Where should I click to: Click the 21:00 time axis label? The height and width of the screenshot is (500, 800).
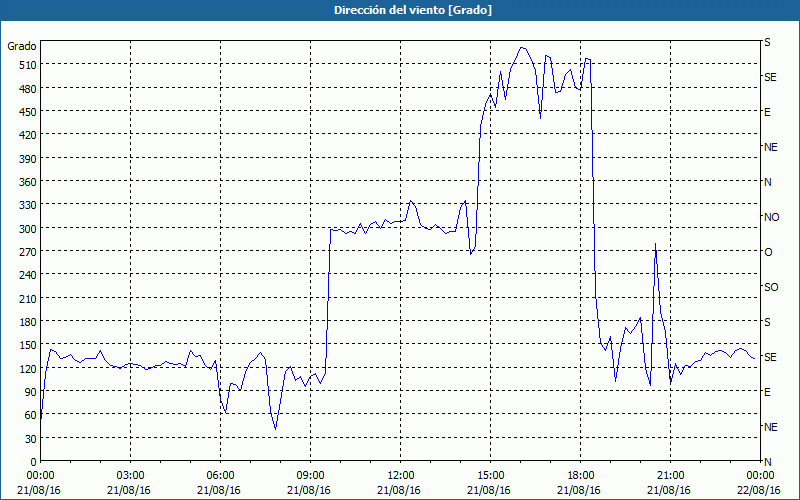point(670,476)
